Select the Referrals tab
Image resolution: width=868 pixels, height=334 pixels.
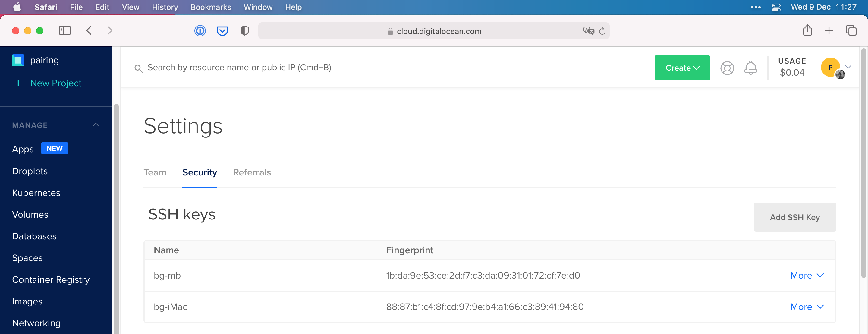coord(251,172)
